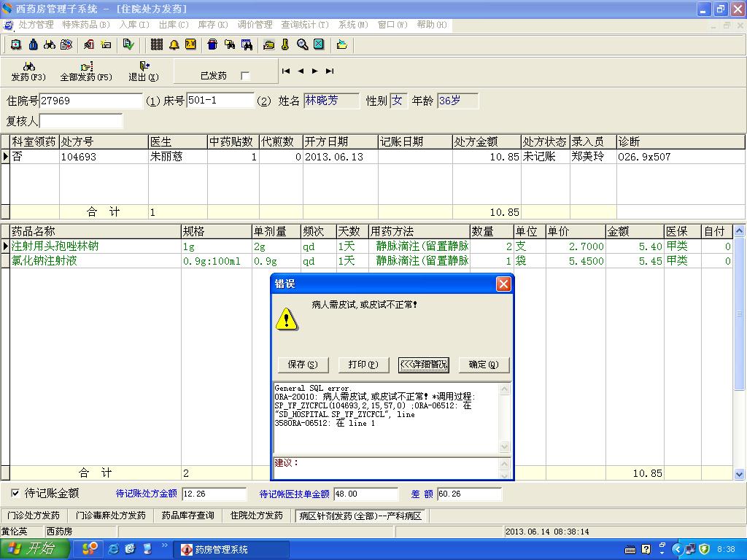This screenshot has width=747, height=560.
Task: Click the folder with blue arrow icon
Action: pos(341,44)
